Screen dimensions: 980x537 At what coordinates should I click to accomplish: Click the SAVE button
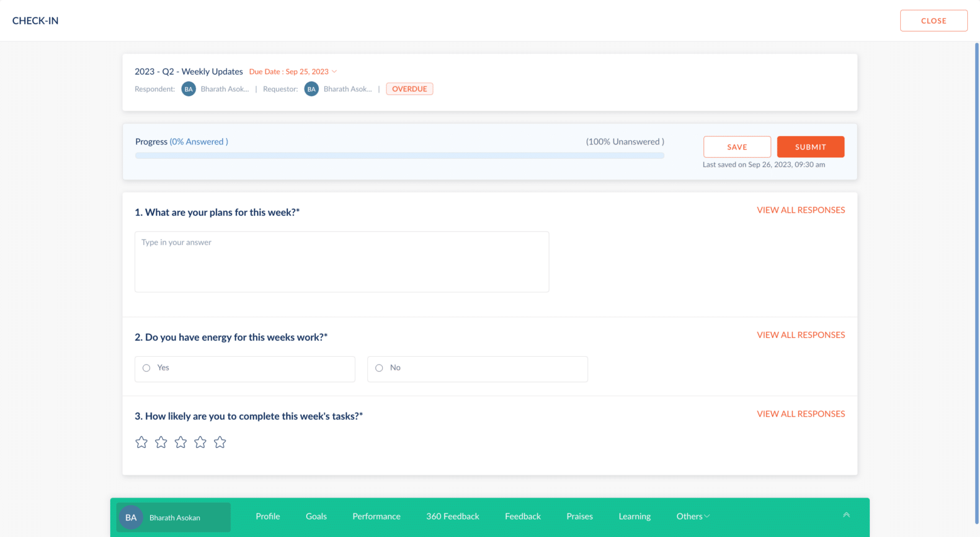pos(737,147)
